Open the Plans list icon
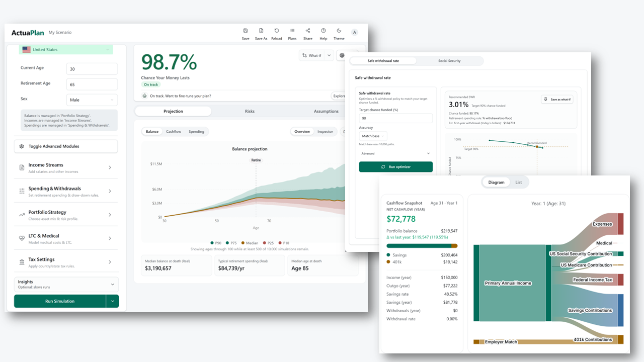 tap(292, 31)
